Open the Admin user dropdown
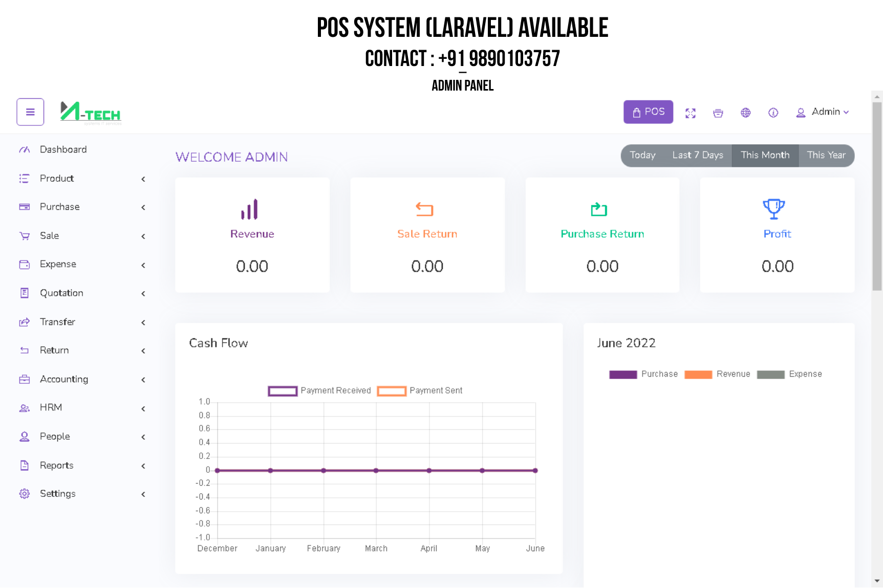Screen dimensions: 883x588 coord(823,112)
